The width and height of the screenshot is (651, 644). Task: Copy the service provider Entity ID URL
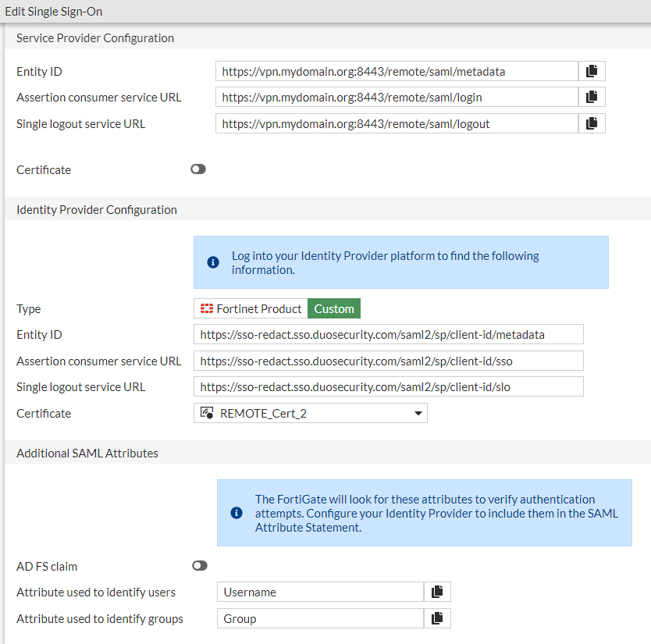(592, 70)
